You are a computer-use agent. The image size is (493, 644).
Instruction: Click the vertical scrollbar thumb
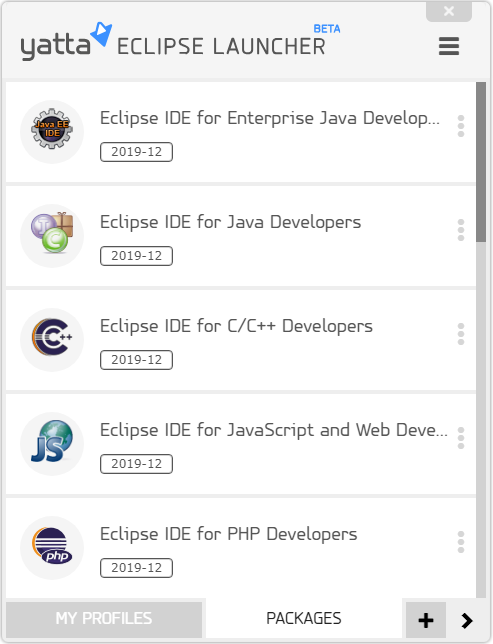[481, 162]
